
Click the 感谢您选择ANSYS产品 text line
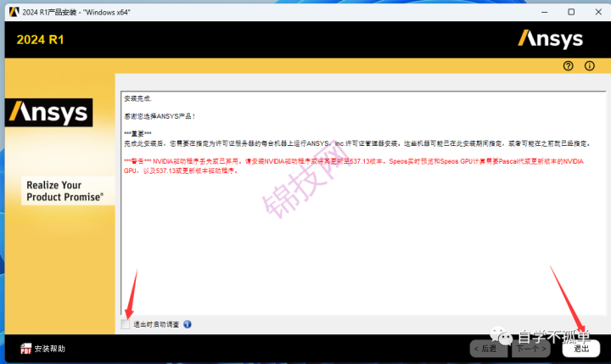[160, 116]
